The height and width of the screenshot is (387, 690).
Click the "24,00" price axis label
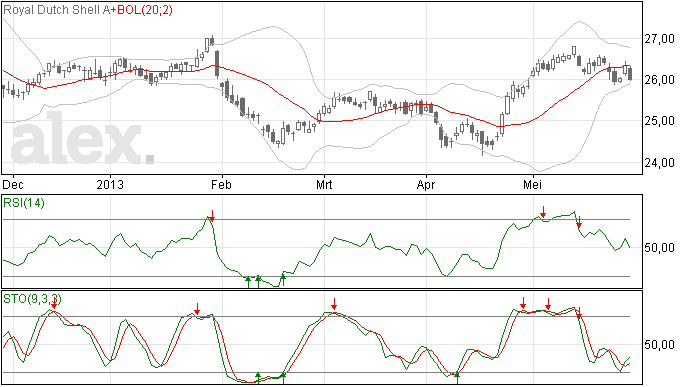[x=659, y=163]
